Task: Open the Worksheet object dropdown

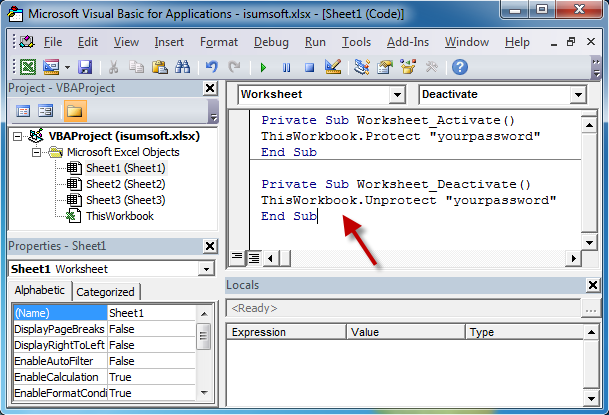Action: click(397, 94)
